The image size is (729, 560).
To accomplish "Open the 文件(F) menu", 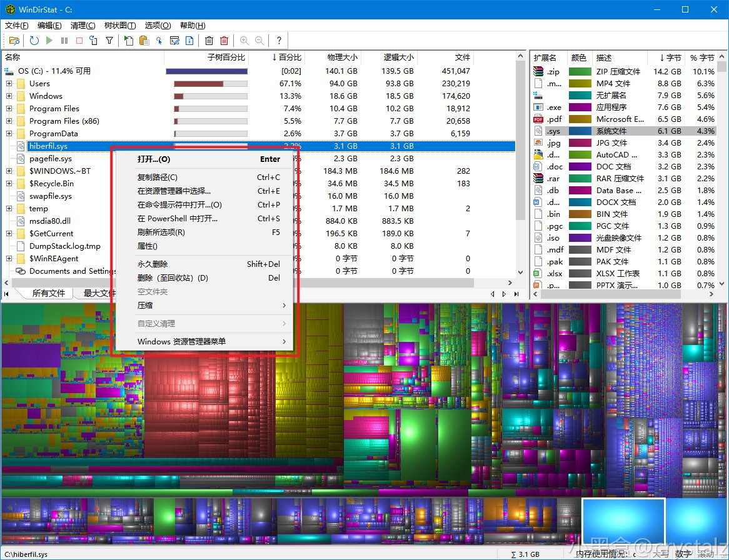I will 17,26.
